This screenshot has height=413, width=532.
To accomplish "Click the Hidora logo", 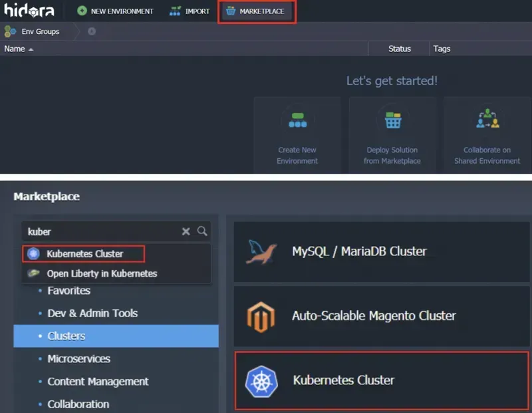I will click(29, 11).
